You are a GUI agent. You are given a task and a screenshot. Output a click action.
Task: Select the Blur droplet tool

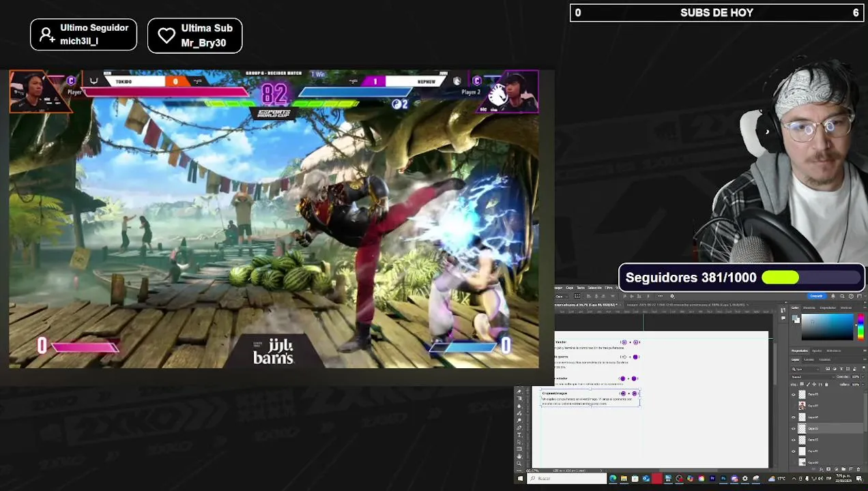click(x=519, y=406)
